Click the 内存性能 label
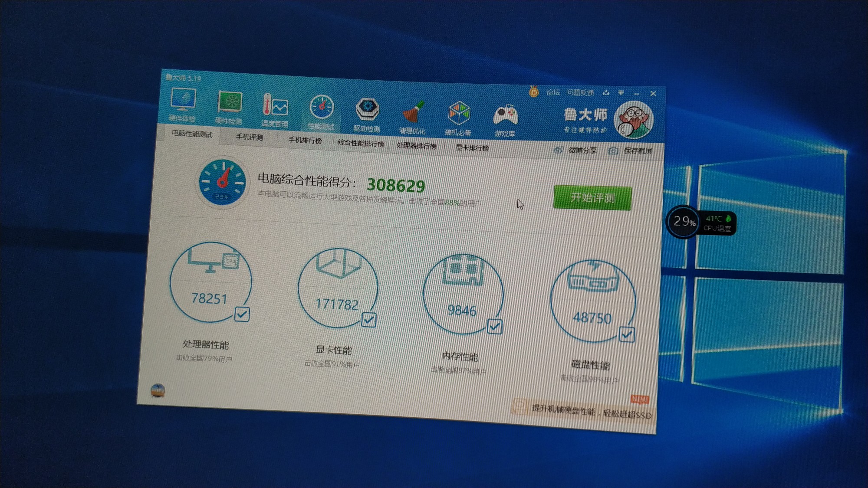Screen dimensions: 868x488 click(x=460, y=357)
